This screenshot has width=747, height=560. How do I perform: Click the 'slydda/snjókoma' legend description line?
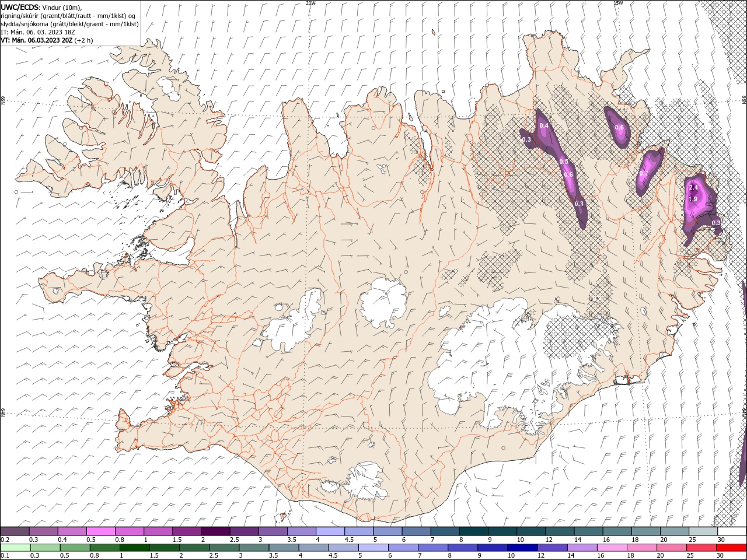69,24
